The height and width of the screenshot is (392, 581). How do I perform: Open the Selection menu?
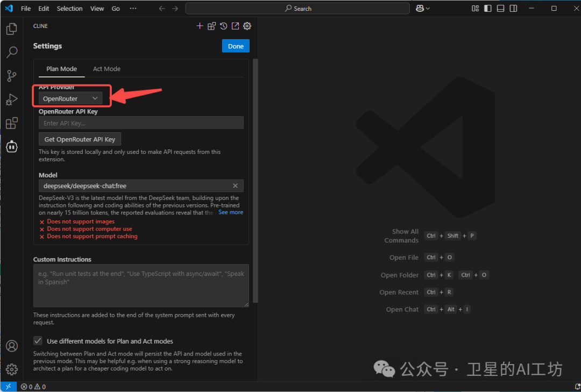(69, 9)
